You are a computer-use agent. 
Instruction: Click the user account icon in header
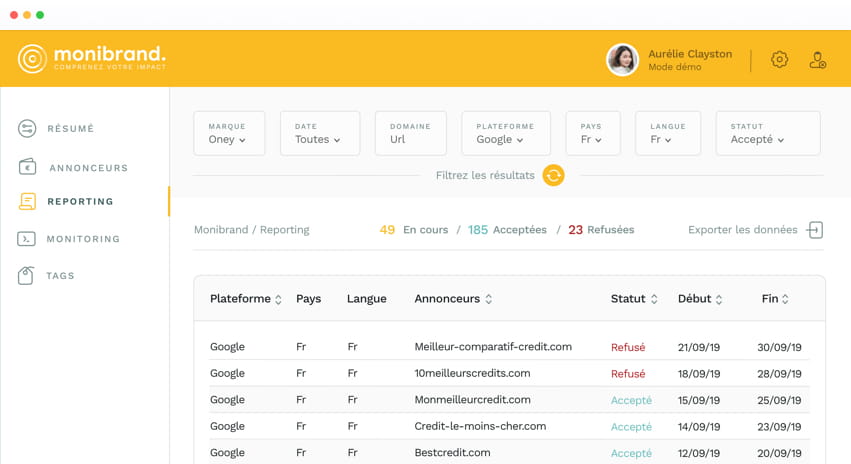(x=817, y=60)
